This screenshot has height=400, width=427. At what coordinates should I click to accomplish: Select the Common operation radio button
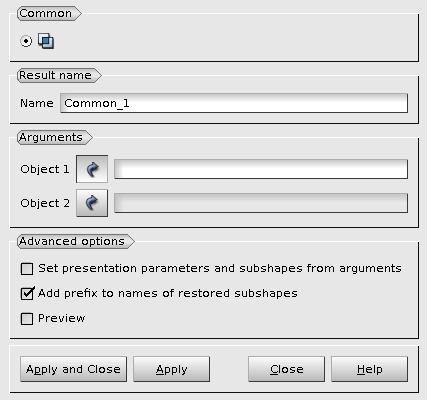pos(26,41)
